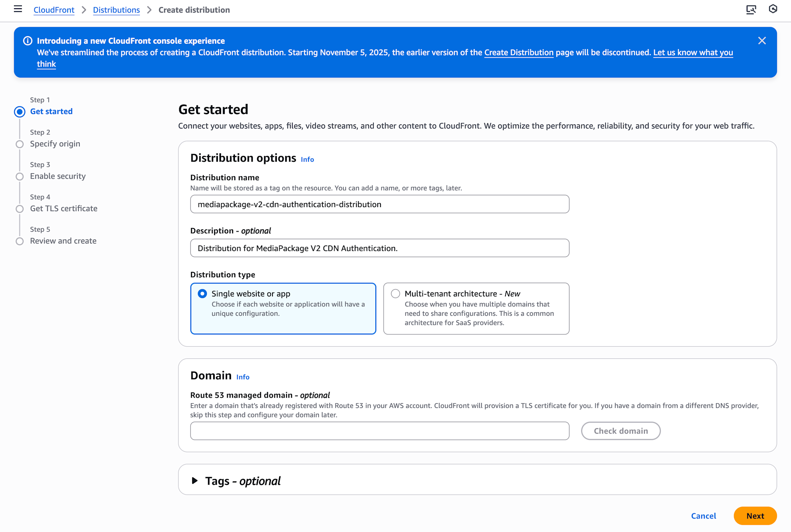Open Info link beside Distribution options
Viewport: 791px width, 532px height.
307,159
